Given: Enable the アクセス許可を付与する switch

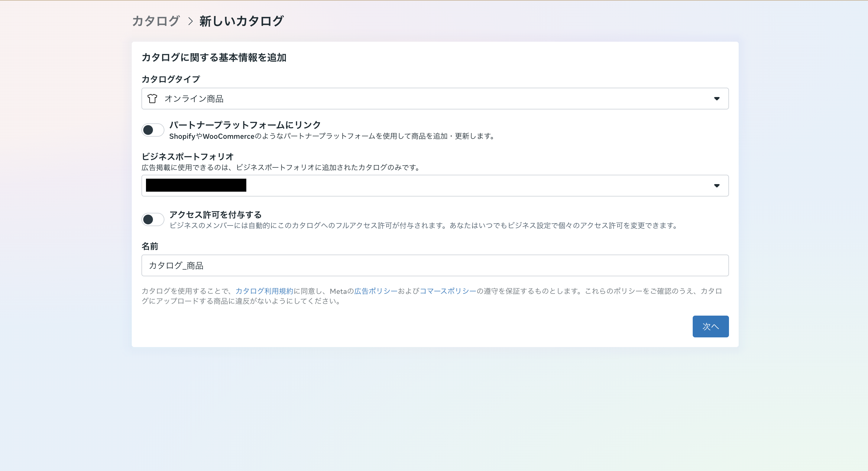Looking at the screenshot, I should click(153, 220).
